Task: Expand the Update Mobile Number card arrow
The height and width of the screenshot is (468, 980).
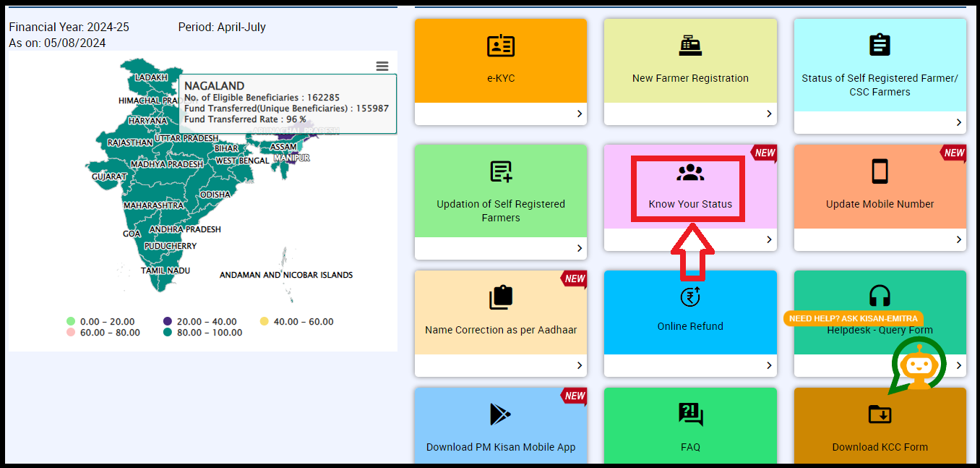Action: pos(959,239)
